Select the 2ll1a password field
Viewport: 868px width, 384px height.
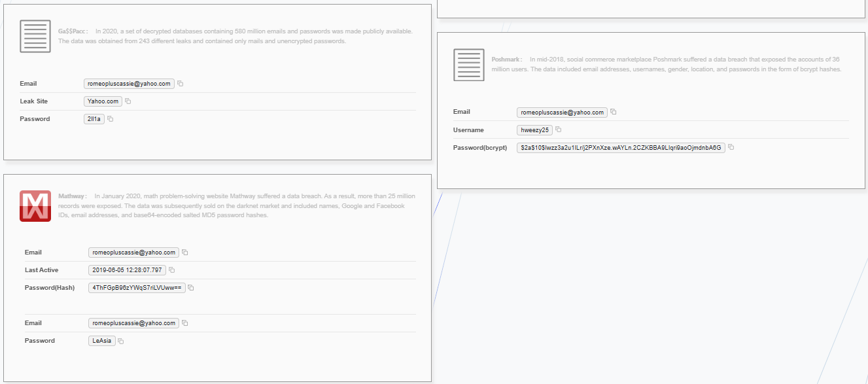(94, 119)
